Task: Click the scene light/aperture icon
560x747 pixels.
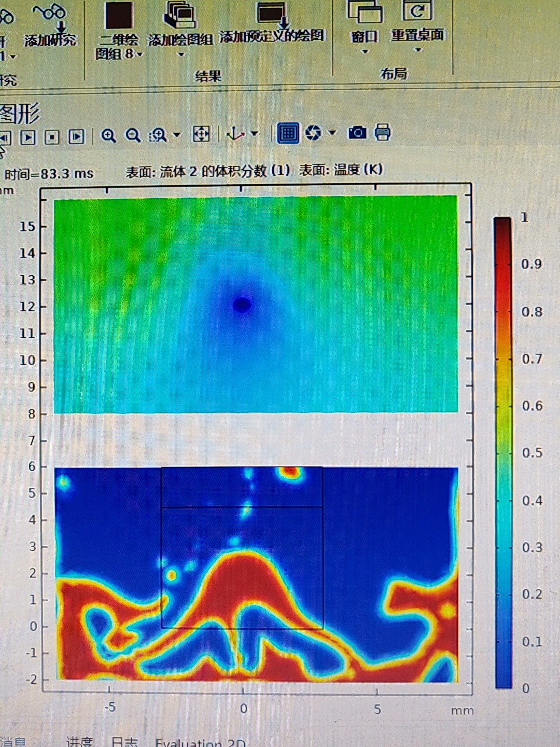Action: tap(313, 133)
